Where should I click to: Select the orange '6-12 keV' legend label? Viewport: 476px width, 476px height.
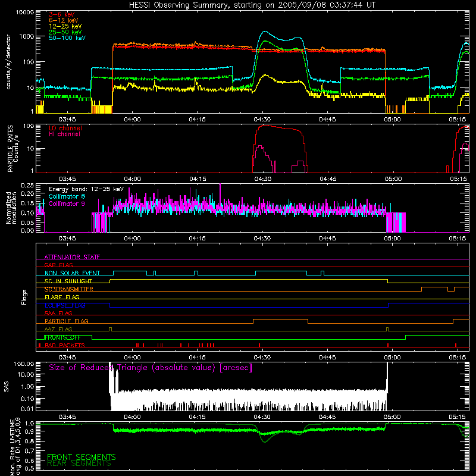[x=64, y=20]
